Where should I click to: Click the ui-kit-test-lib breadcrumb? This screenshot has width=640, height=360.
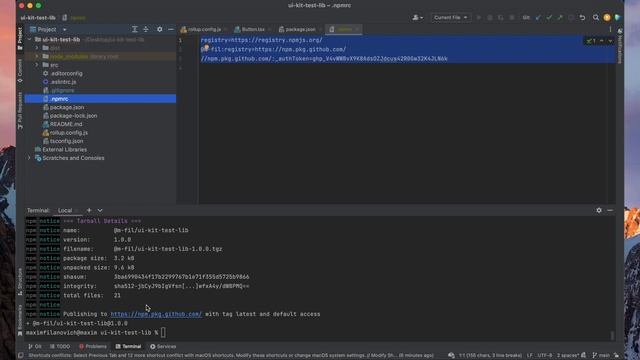tap(38, 18)
